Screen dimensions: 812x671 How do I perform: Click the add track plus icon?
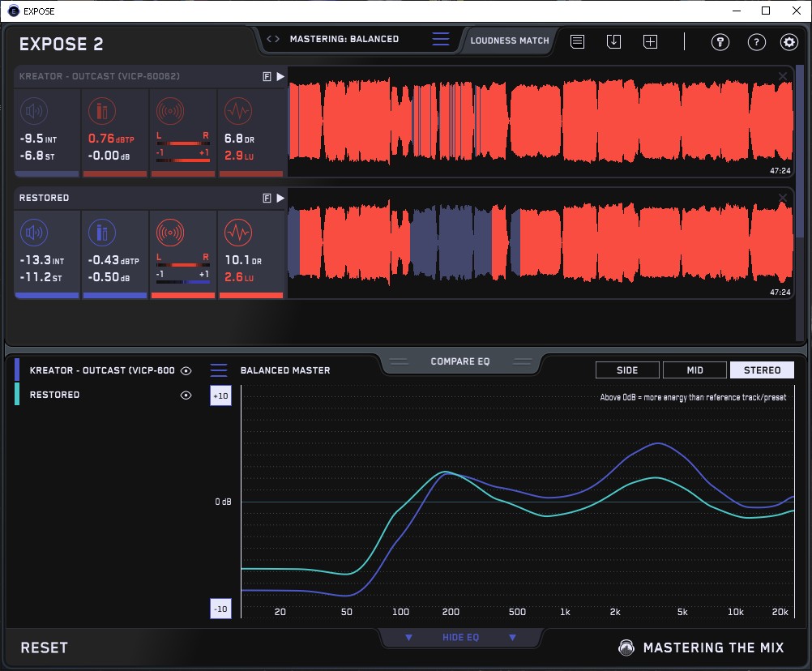point(650,41)
